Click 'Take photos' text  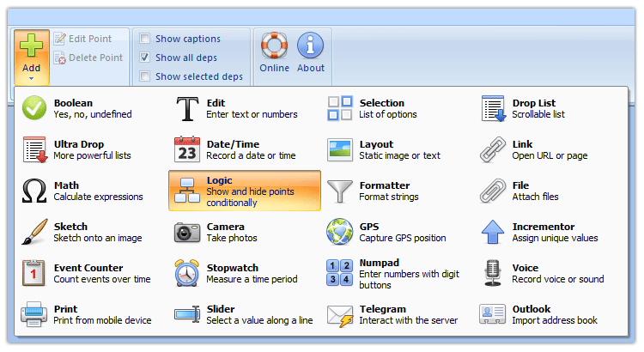tap(232, 238)
